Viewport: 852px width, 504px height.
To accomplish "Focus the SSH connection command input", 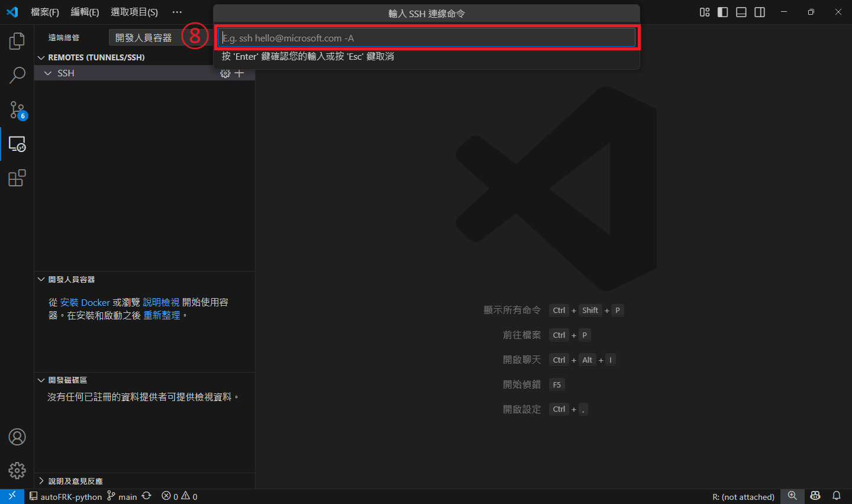I will 427,38.
